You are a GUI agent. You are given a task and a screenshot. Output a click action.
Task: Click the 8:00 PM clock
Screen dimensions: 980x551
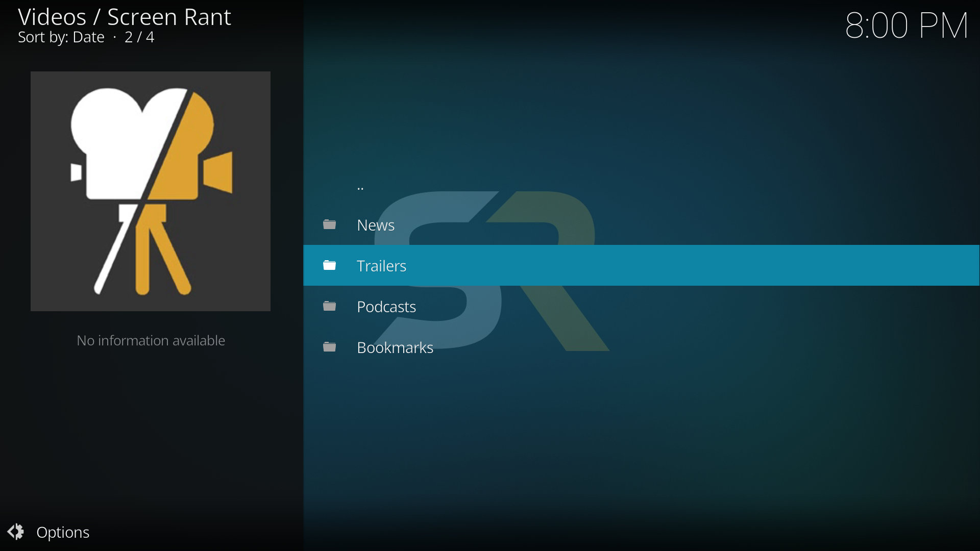coord(906,26)
